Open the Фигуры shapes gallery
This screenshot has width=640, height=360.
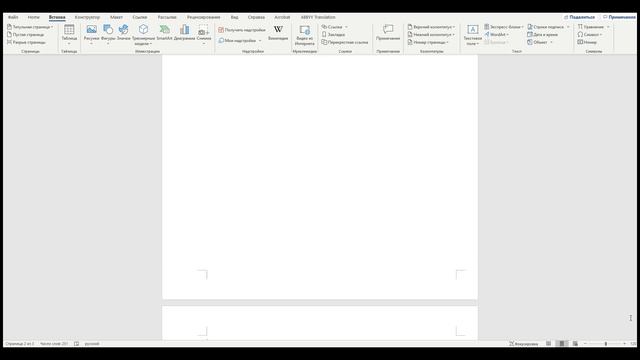108,34
